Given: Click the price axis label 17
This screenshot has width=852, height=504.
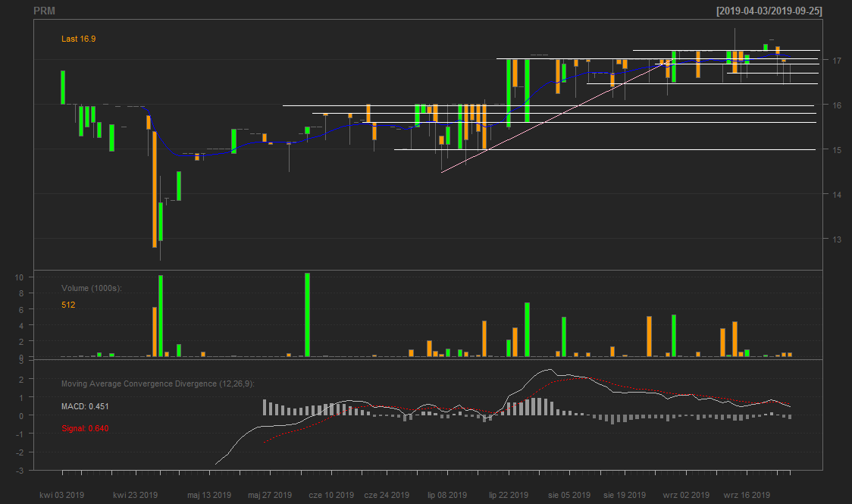Looking at the screenshot, I should click(836, 61).
